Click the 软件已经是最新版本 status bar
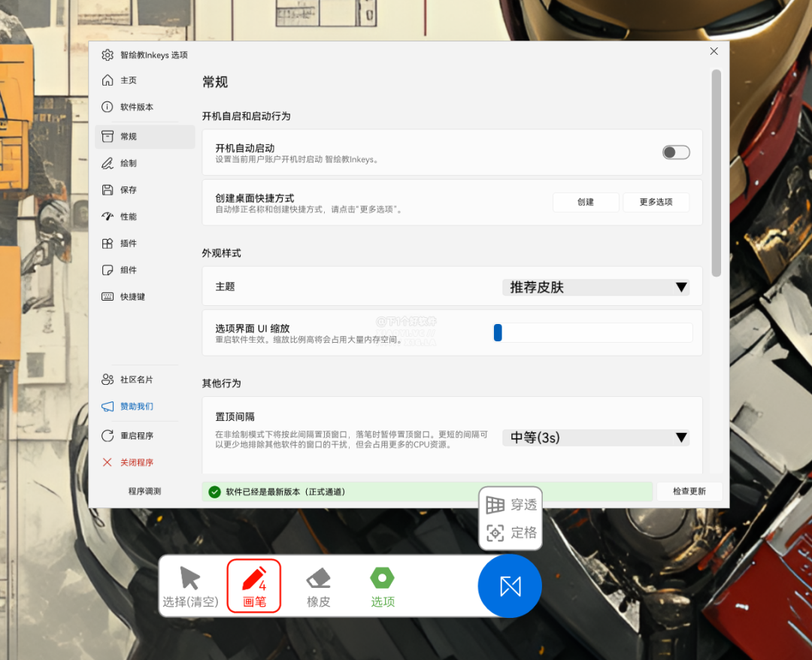The image size is (812, 660). (427, 492)
